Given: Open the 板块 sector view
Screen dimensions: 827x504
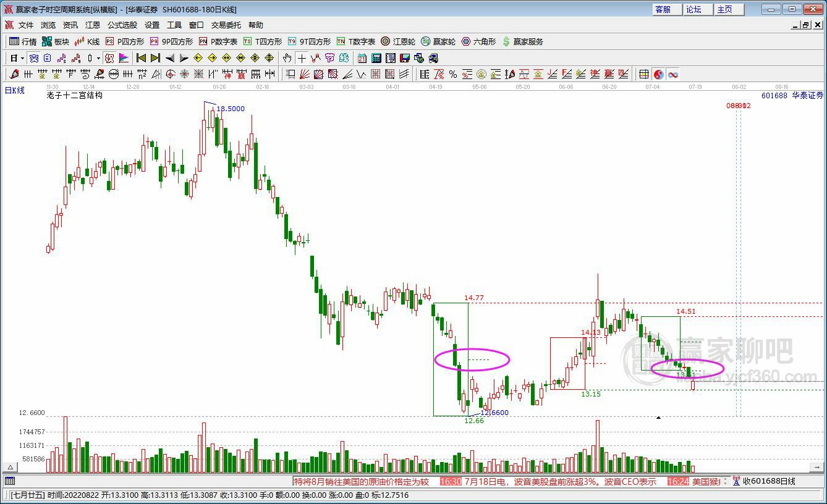Looking at the screenshot, I should tap(56, 41).
